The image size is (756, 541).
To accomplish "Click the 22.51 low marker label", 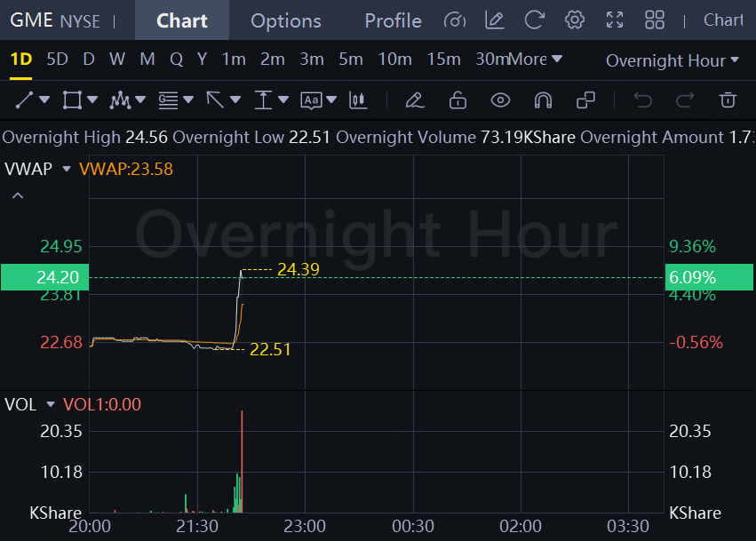I will (270, 350).
